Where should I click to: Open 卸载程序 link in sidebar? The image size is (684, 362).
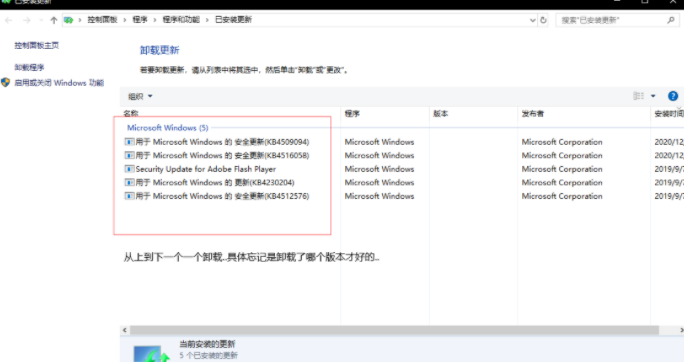pyautogui.click(x=29, y=67)
